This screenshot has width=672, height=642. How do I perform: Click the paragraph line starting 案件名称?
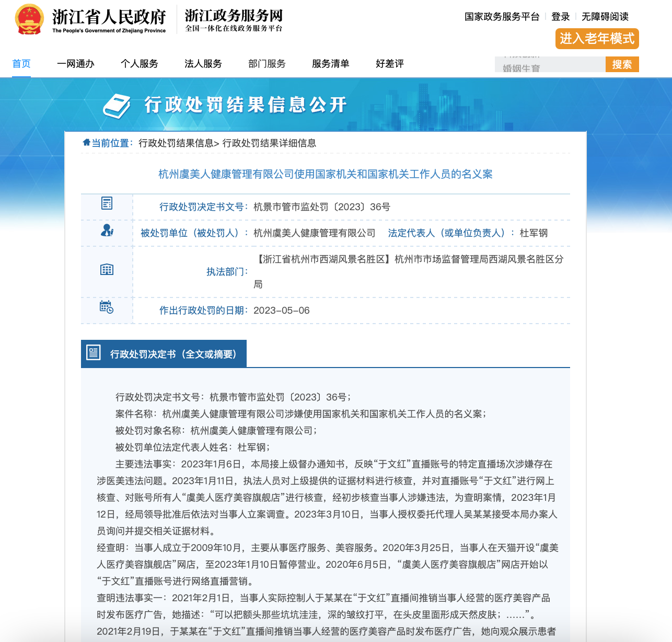301,414
